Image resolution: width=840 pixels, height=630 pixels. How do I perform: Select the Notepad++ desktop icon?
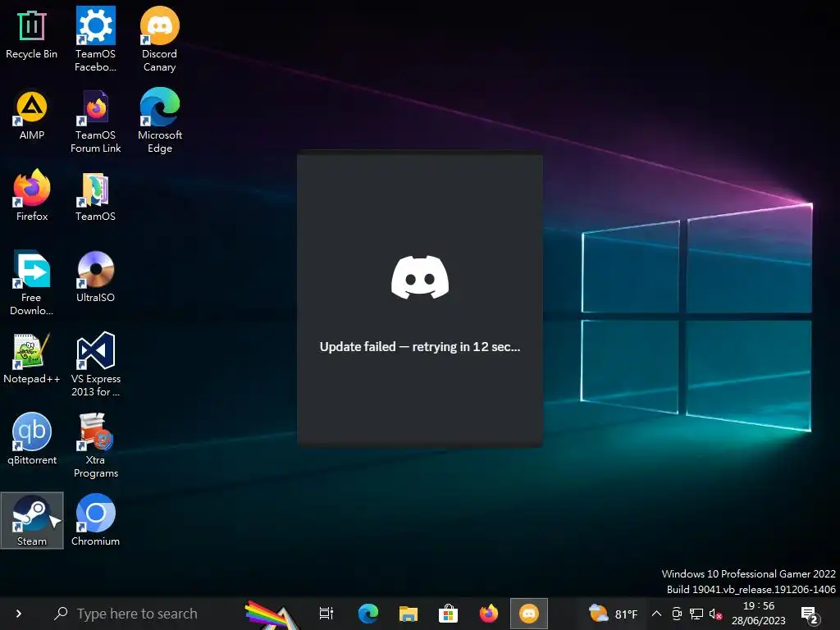(32, 358)
